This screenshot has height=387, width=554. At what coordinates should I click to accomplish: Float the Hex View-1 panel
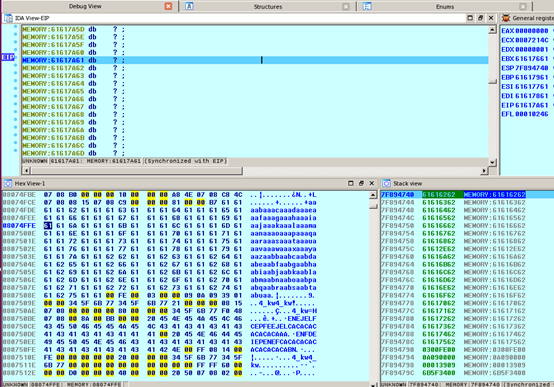pos(361,183)
